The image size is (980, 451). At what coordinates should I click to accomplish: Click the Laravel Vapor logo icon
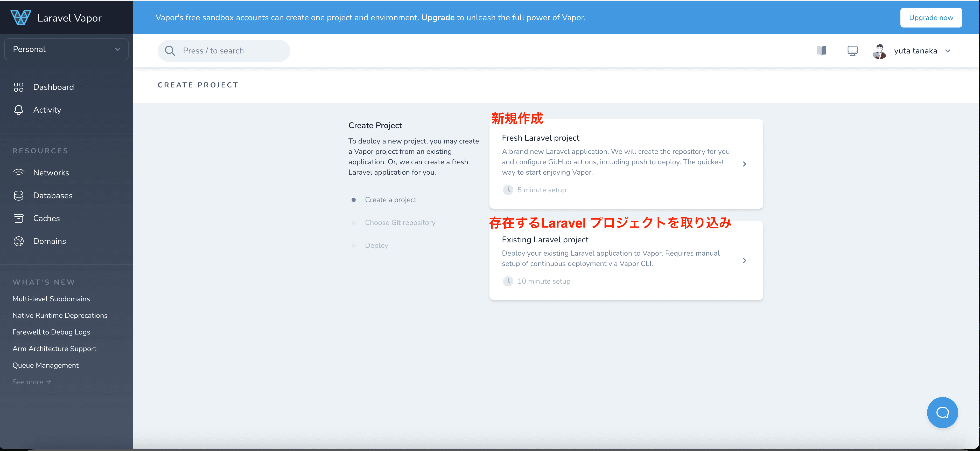(20, 18)
